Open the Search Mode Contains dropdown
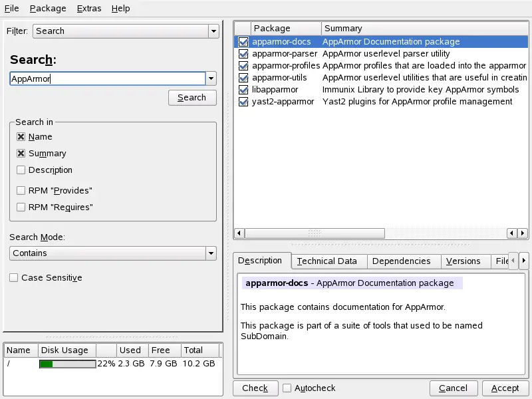 tap(113, 253)
